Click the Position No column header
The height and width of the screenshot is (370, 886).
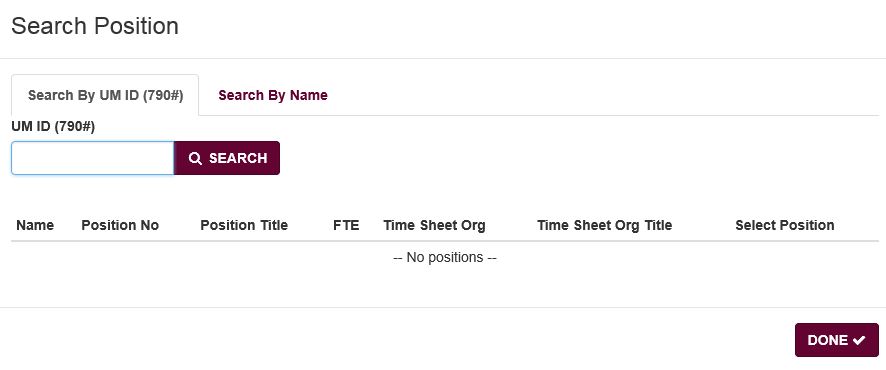click(120, 225)
